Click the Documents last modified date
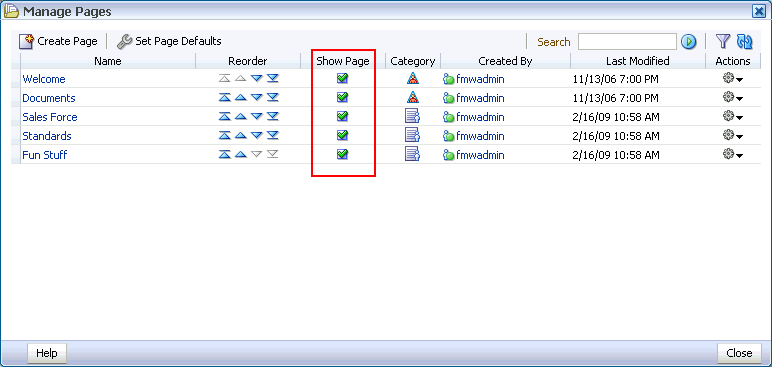The width and height of the screenshot is (772, 380). point(615,98)
